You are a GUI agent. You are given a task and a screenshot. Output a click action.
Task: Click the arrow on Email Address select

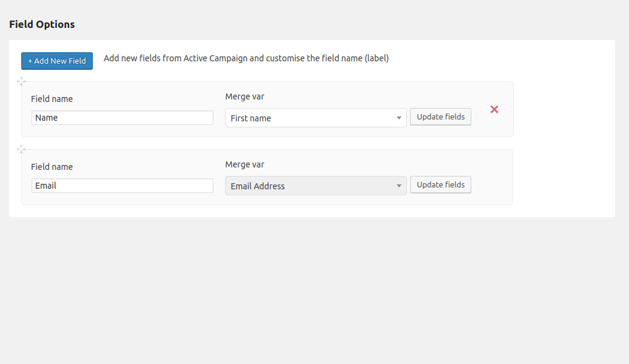(399, 186)
